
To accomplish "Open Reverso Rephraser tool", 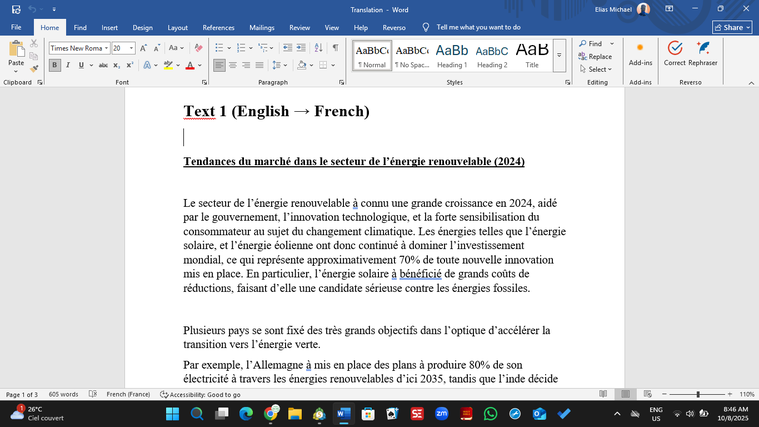I will coord(703,53).
